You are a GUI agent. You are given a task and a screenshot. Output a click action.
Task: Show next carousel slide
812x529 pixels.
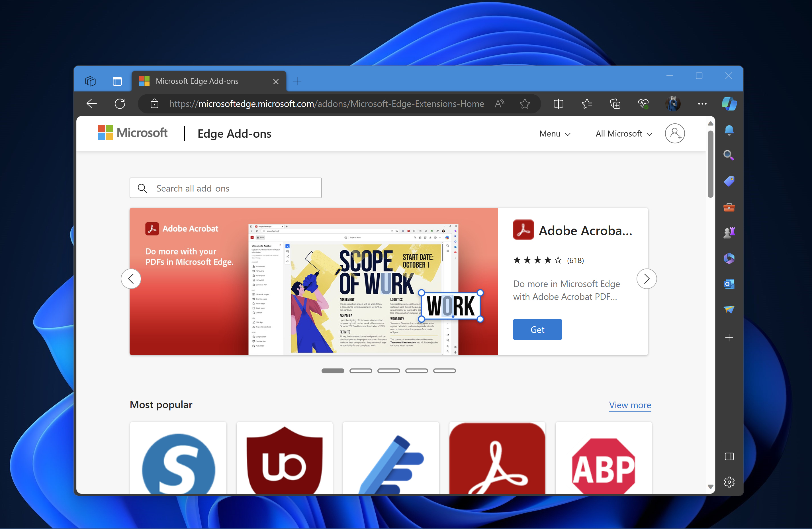(x=646, y=279)
